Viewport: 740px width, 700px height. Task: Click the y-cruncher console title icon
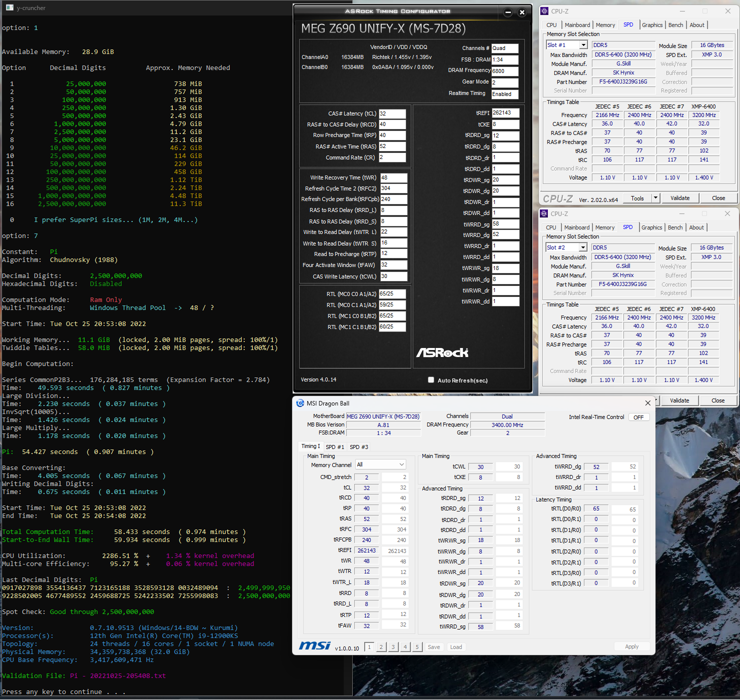click(10, 7)
